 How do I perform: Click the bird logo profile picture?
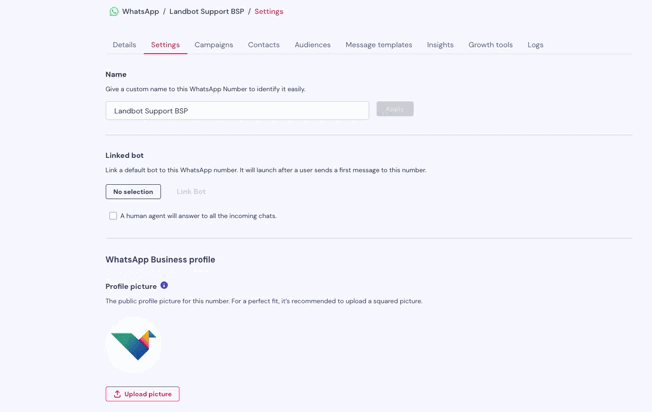(133, 345)
